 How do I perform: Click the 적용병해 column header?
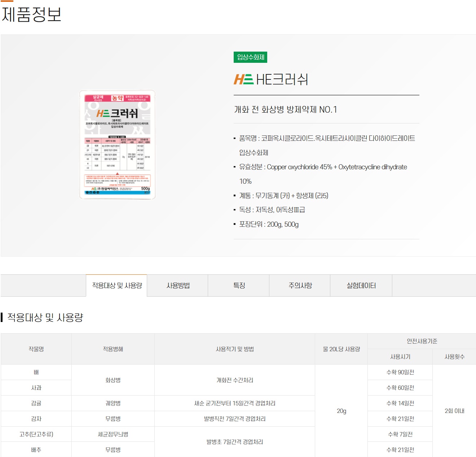pos(113,349)
